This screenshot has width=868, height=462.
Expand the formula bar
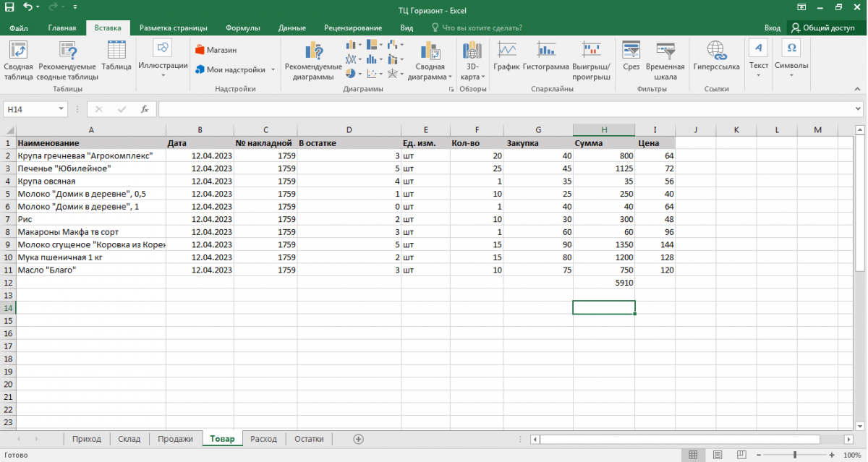859,109
